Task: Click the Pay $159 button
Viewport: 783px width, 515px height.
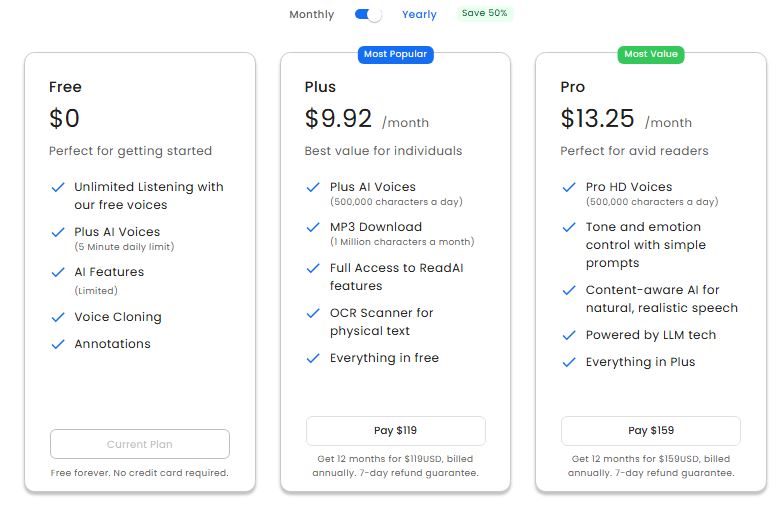Action: click(x=650, y=431)
